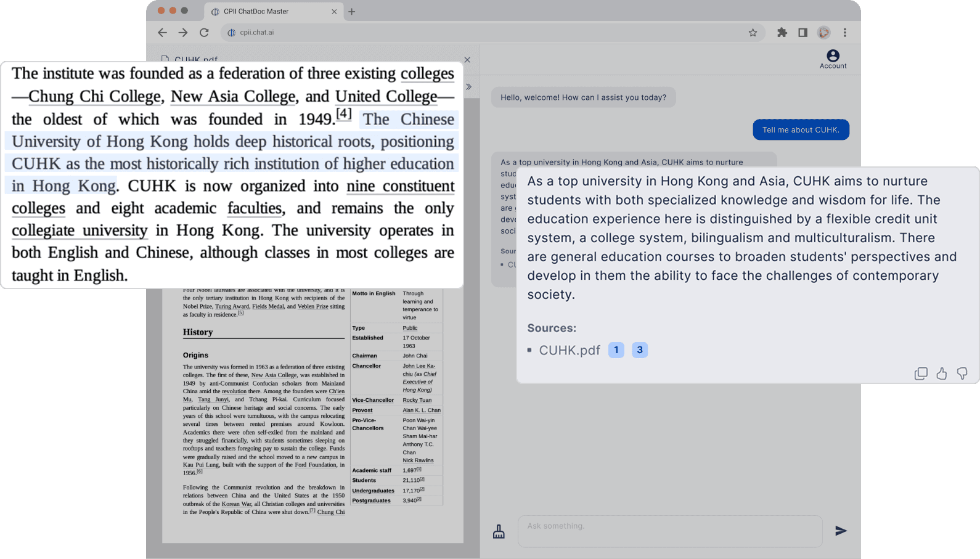
Task: Open the Korean War link
Action: [x=237, y=504]
